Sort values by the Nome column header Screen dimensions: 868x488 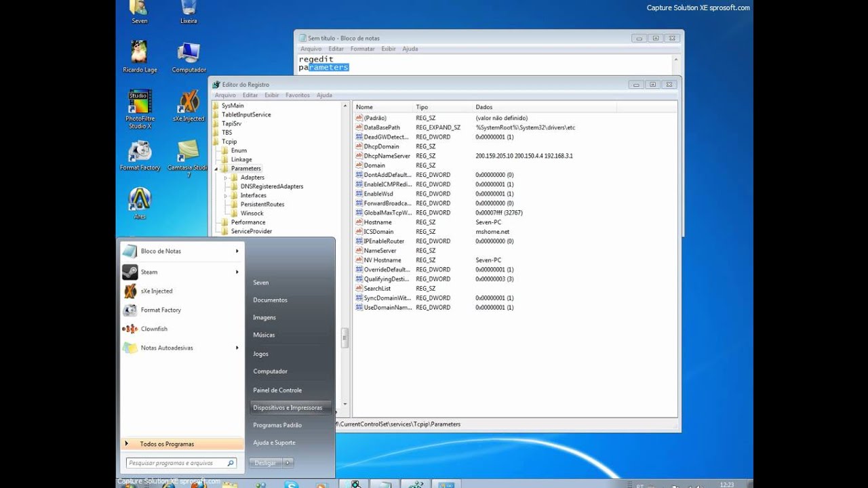coord(383,107)
